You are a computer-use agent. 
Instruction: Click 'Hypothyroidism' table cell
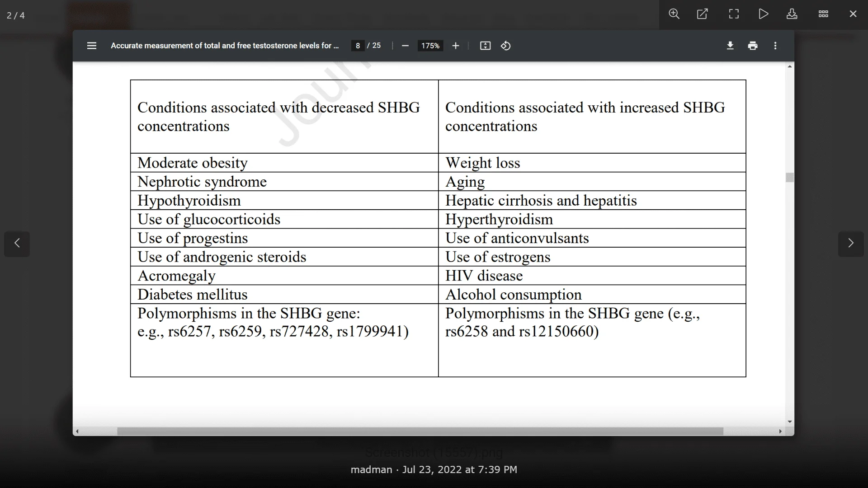(x=284, y=201)
